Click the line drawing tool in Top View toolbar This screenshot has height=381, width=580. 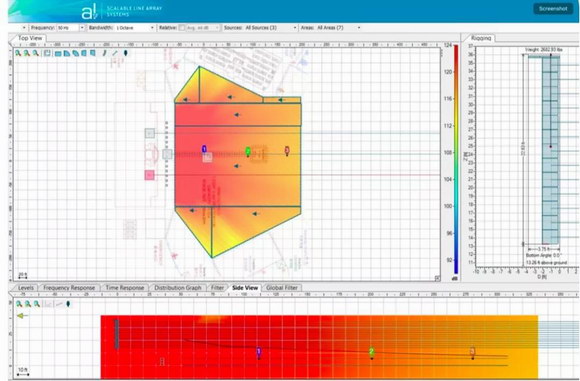[x=115, y=53]
